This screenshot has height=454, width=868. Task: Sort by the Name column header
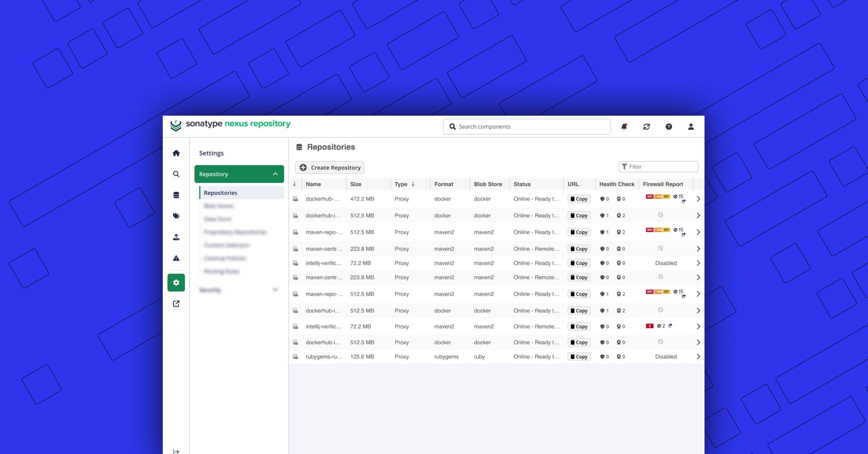313,184
